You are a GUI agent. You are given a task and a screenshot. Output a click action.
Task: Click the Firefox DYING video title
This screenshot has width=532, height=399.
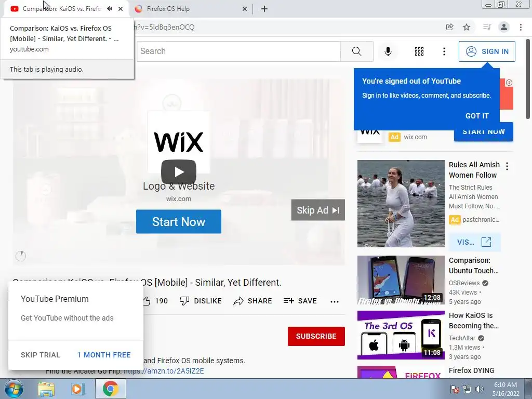pos(472,370)
